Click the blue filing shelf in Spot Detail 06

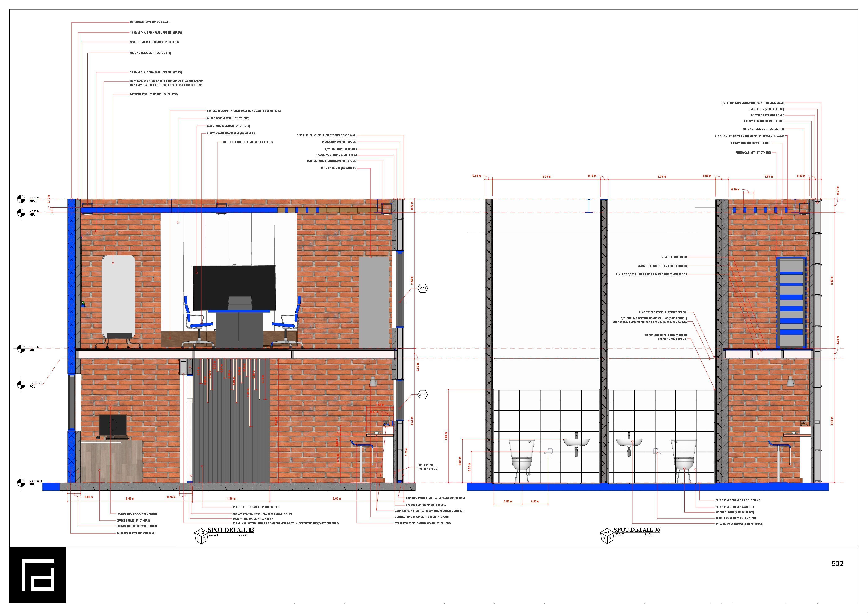(791, 303)
